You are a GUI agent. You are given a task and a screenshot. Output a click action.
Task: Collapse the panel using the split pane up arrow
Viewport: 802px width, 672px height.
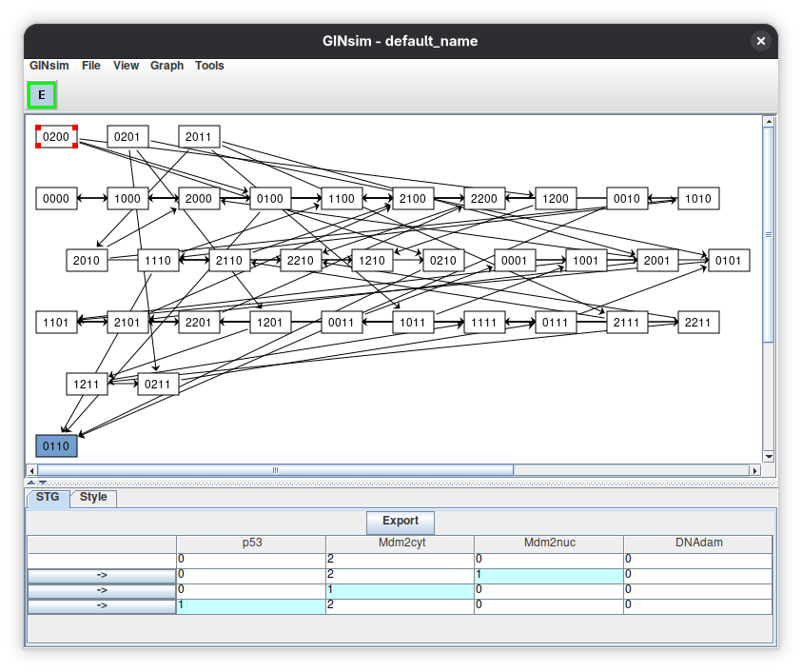coord(31,483)
